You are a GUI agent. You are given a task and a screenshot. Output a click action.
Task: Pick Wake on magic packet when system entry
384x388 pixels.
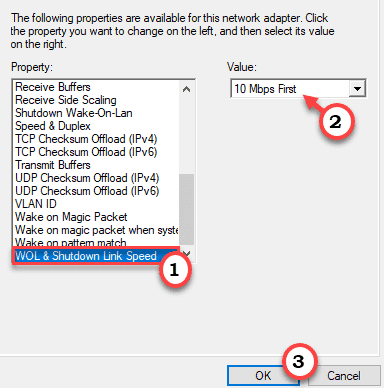click(x=97, y=230)
